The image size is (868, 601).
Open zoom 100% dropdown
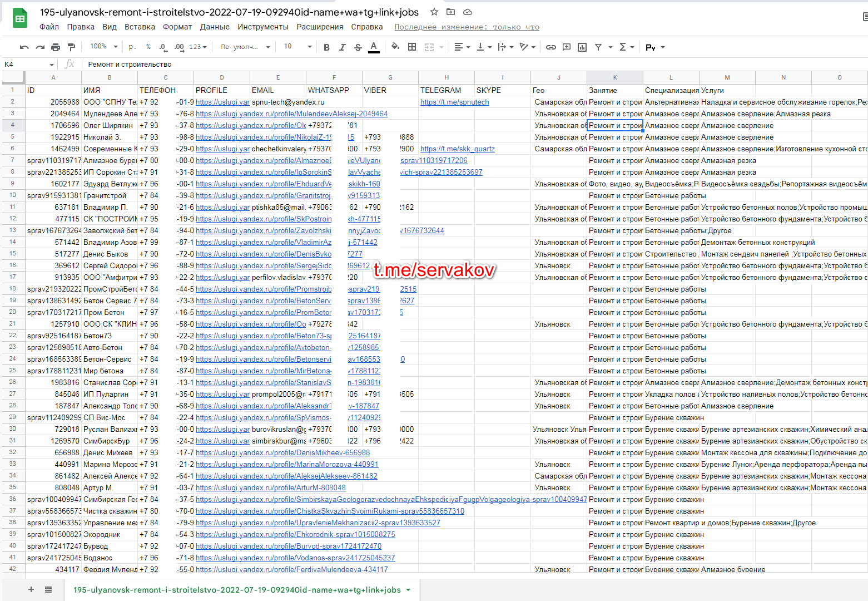tap(104, 47)
